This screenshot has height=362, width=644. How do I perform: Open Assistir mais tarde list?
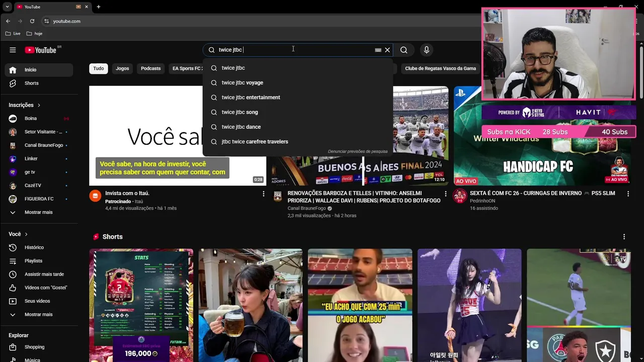coord(39,275)
